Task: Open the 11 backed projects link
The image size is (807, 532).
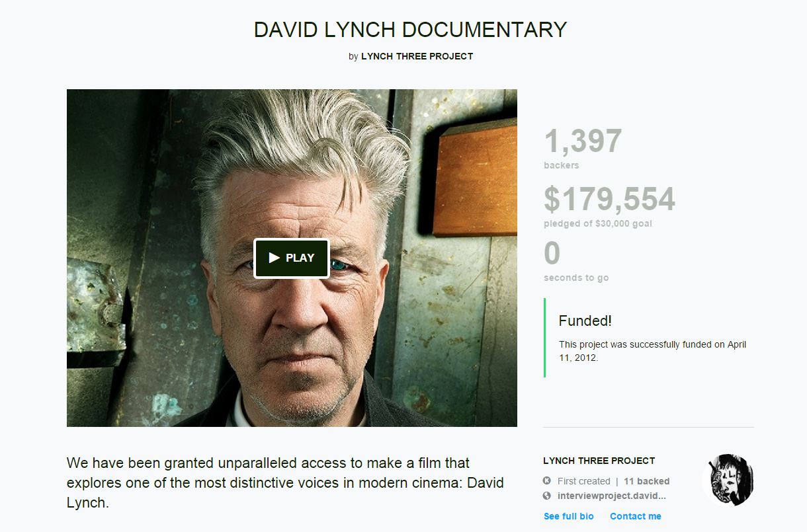Action: tap(647, 481)
